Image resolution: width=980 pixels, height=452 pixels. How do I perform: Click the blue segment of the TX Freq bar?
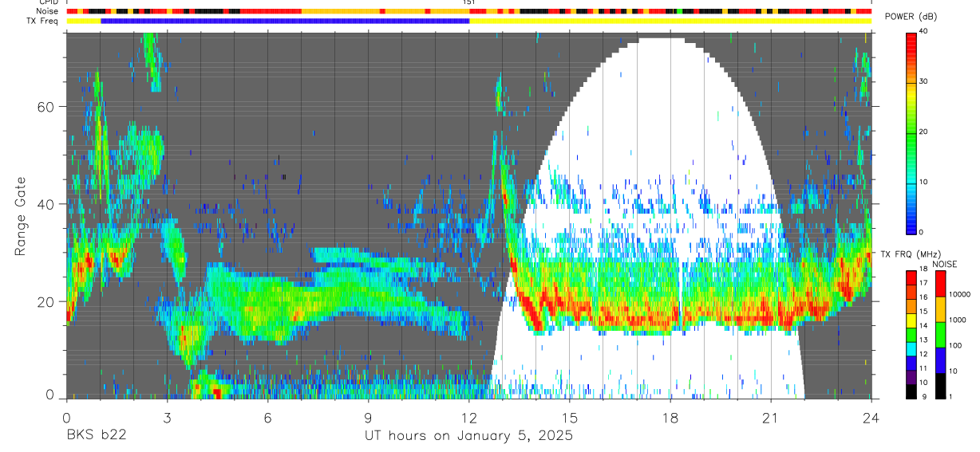pyautogui.click(x=285, y=21)
